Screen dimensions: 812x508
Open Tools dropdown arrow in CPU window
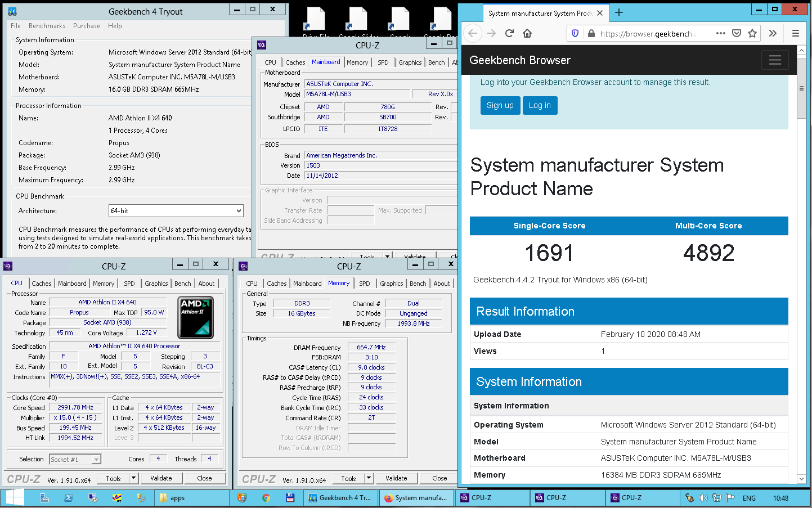click(x=133, y=478)
